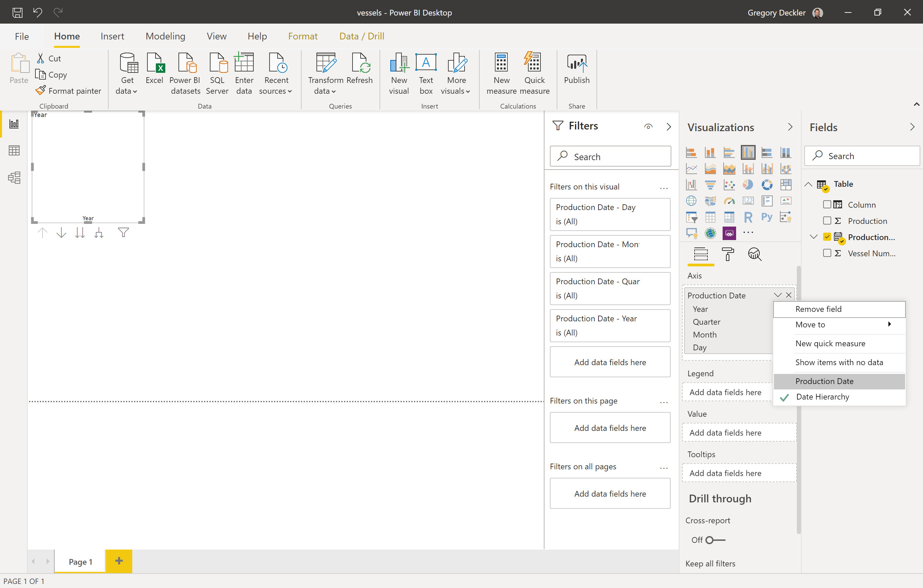This screenshot has height=588, width=923.
Task: Open Data view in left sidebar
Action: click(x=14, y=151)
